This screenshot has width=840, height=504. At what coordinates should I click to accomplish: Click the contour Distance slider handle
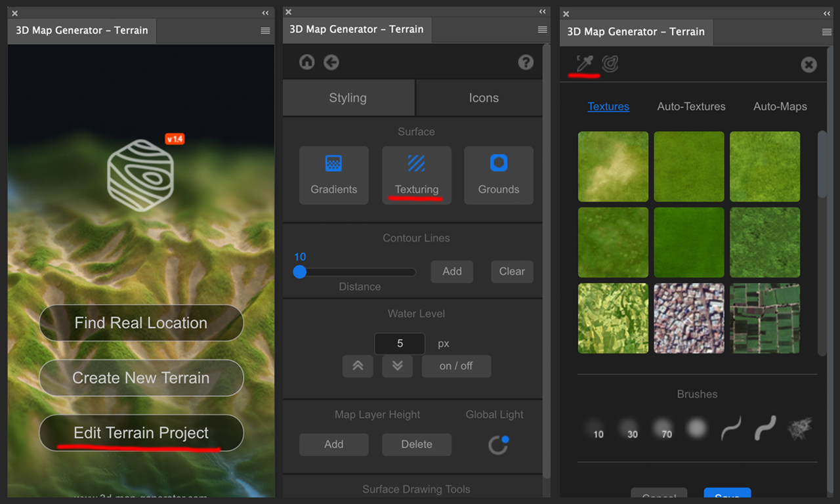pos(300,272)
